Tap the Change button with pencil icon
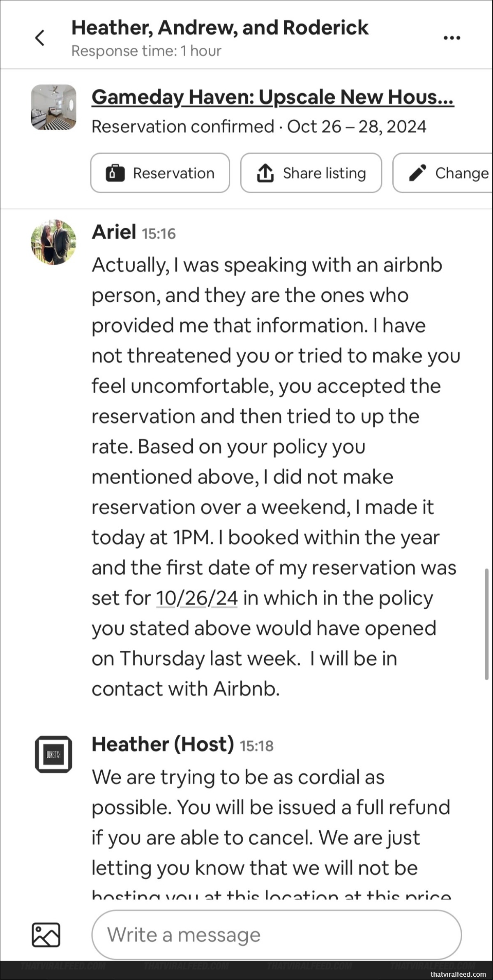The height and width of the screenshot is (980, 493). tap(442, 173)
